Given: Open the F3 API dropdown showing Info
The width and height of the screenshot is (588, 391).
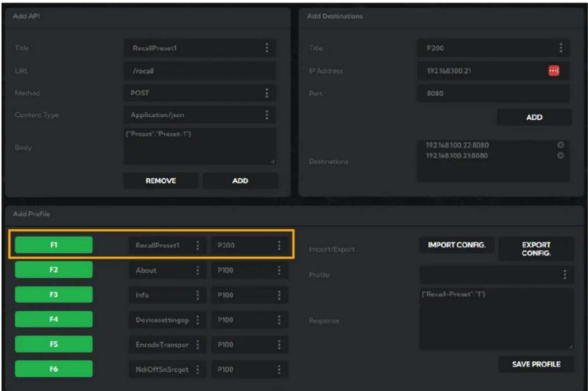Looking at the screenshot, I should (x=167, y=295).
